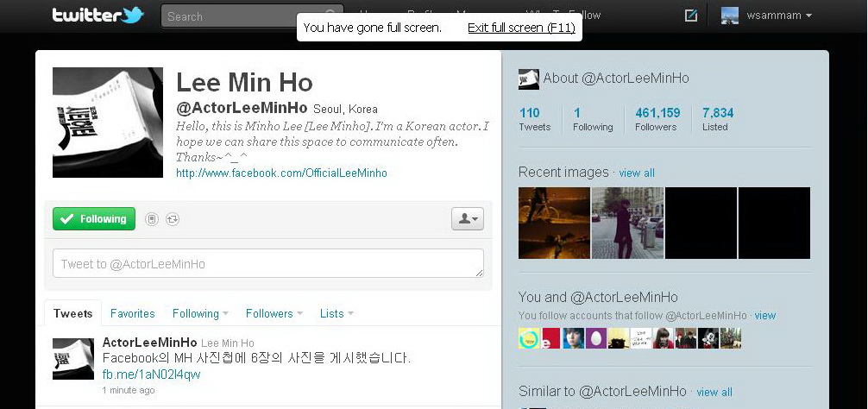Image resolution: width=868 pixels, height=409 pixels.
Task: Click the white handwriting follower avatar
Action: [x=641, y=338]
